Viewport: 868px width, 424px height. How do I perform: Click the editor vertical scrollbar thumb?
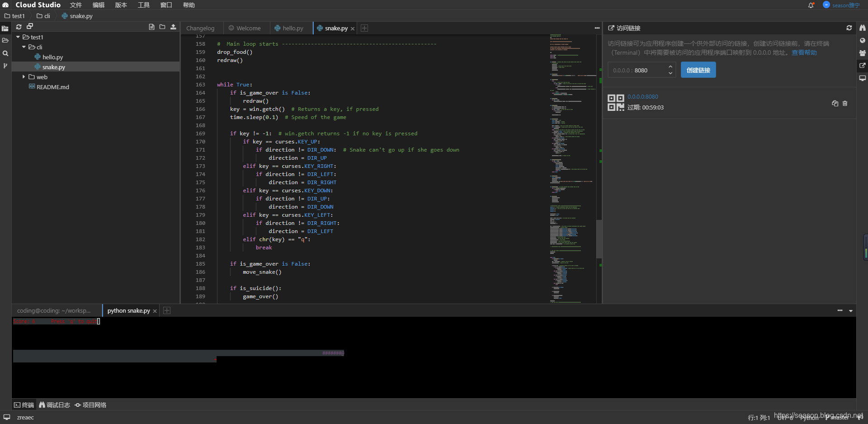(x=599, y=239)
